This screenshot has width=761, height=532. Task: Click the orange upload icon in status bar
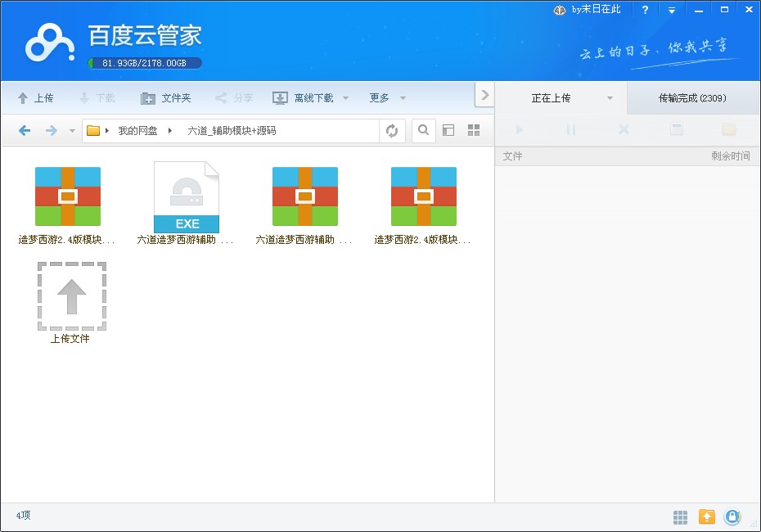click(707, 517)
